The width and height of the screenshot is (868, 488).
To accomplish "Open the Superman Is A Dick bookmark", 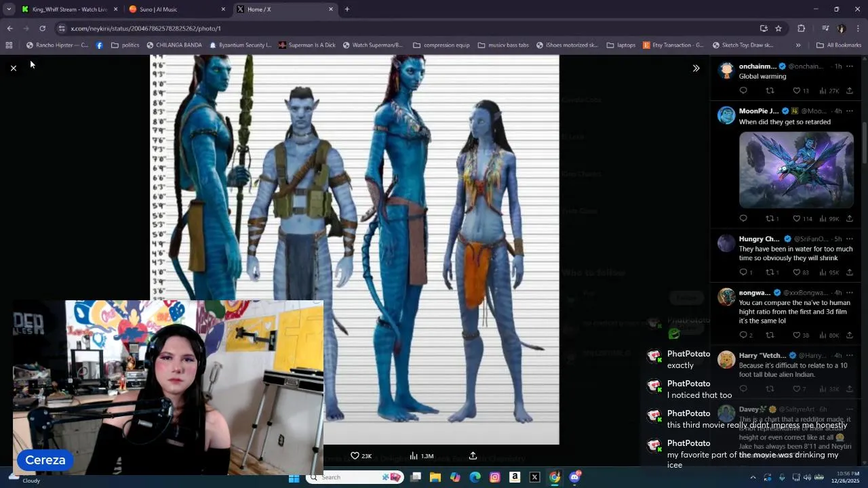I will click(x=307, y=45).
